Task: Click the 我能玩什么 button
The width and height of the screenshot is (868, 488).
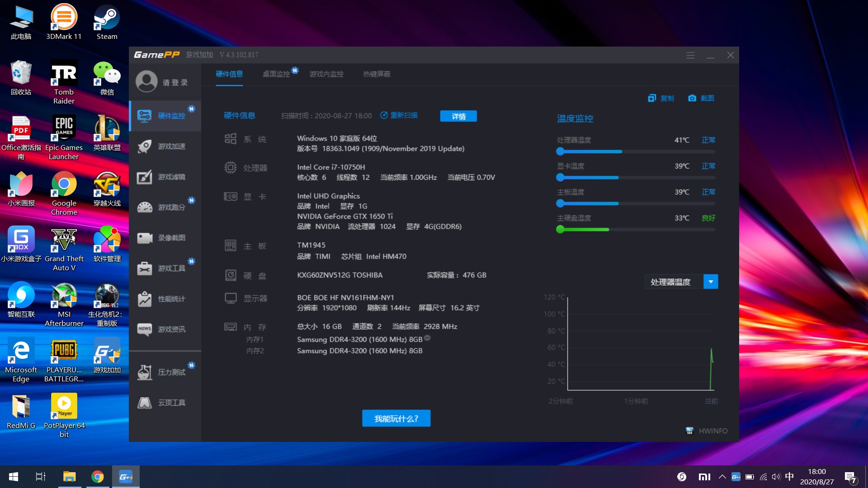Action: [396, 418]
